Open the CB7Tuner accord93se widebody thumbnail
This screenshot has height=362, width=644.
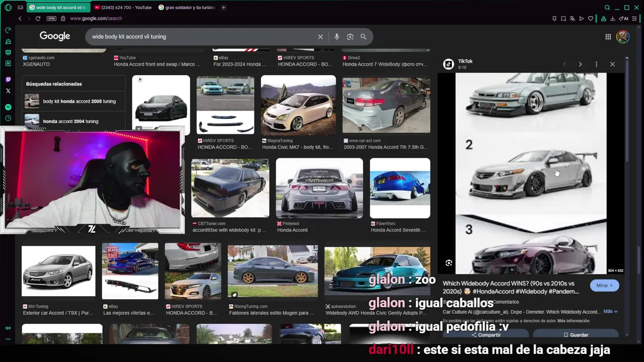[x=230, y=188]
